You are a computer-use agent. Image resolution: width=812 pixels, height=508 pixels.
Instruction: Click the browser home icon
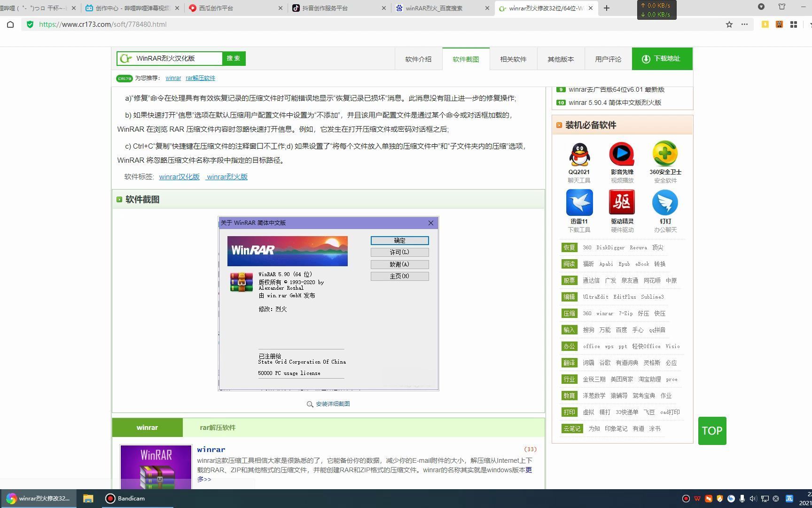coord(10,24)
